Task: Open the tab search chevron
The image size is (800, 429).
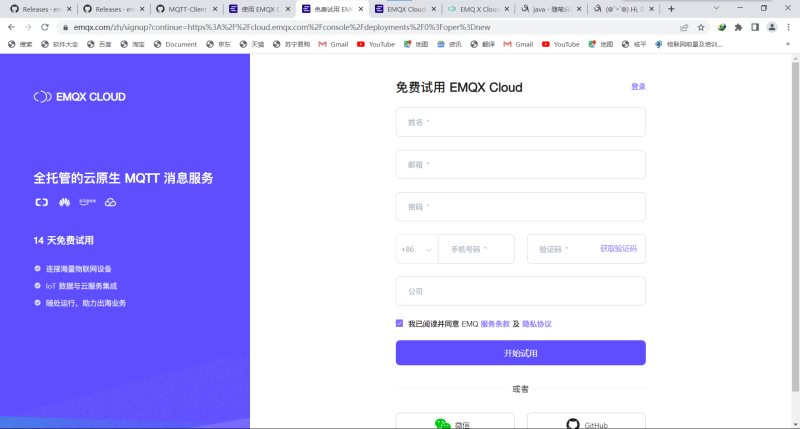Action: click(x=716, y=8)
